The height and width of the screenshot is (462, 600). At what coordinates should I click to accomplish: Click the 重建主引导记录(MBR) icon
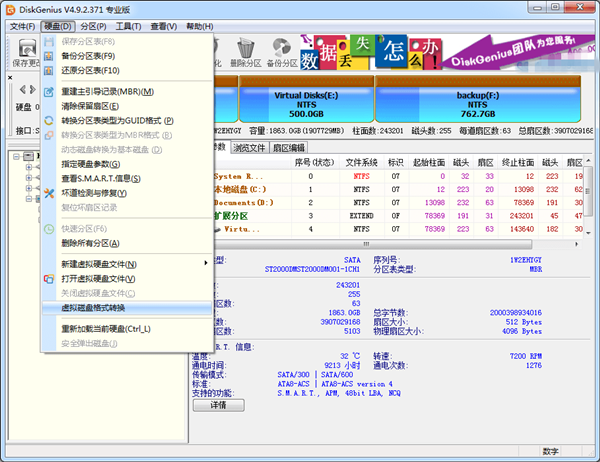[49, 92]
